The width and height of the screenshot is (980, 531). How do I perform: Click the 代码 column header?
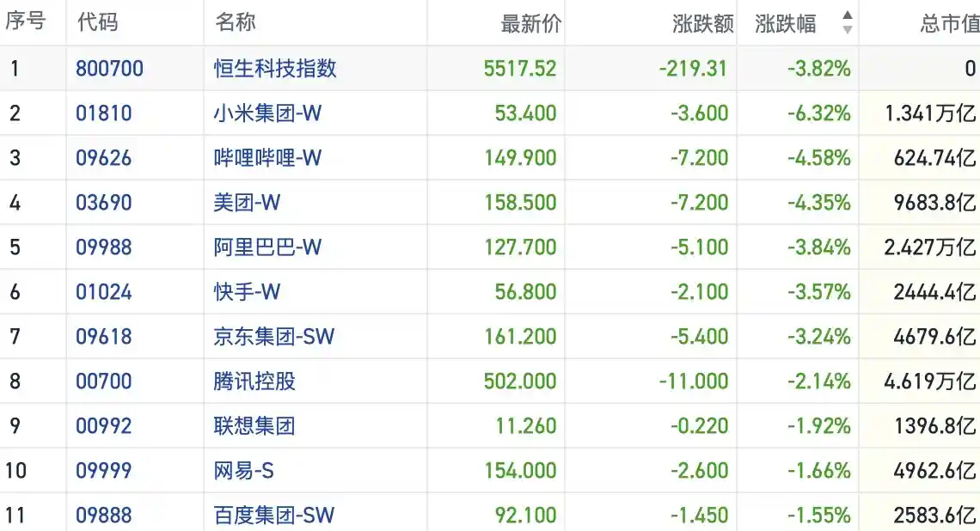coord(97,21)
